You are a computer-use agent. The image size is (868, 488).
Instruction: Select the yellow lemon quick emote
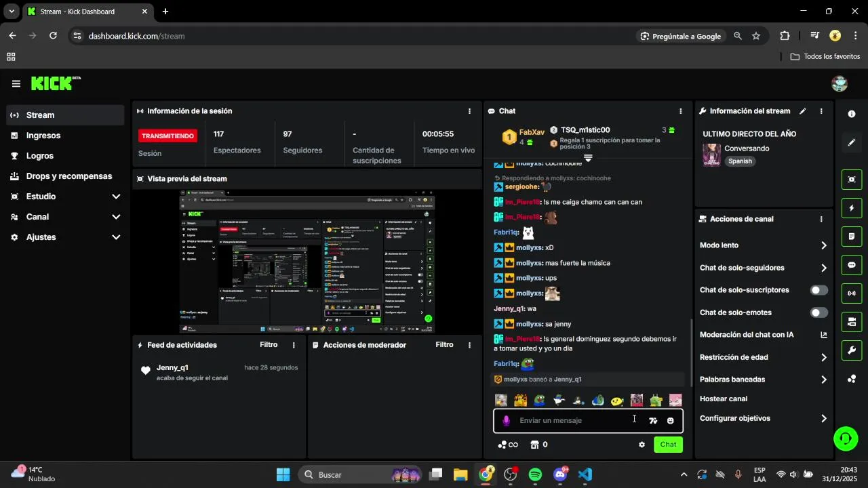coord(617,401)
